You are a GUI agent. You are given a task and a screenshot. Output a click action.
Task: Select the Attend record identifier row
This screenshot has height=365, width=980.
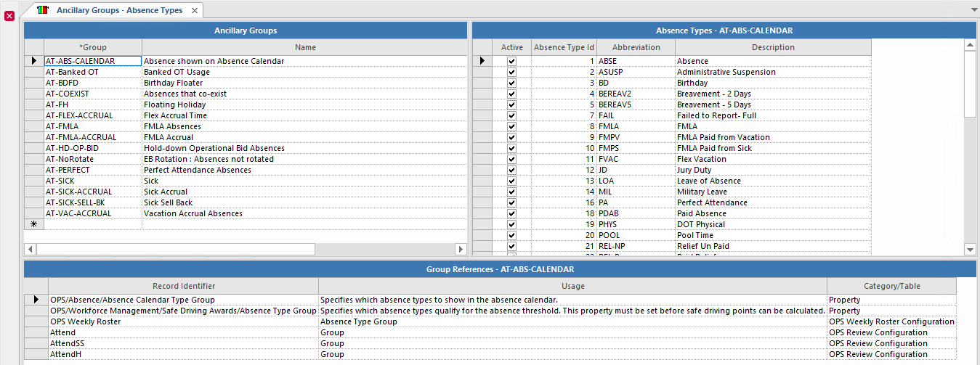pos(184,332)
